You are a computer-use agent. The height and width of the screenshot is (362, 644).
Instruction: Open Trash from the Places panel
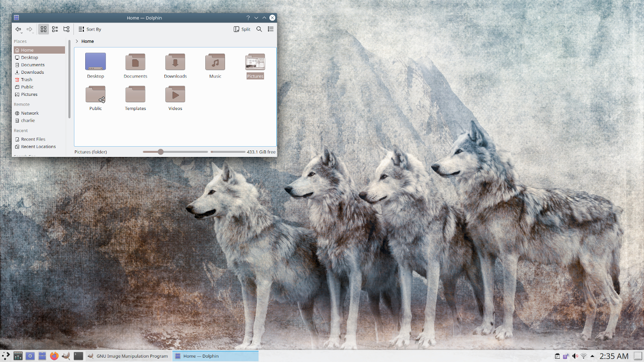40,79
